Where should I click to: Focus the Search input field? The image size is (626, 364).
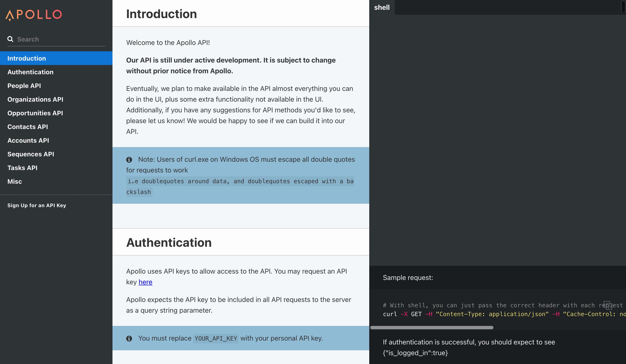(60, 39)
